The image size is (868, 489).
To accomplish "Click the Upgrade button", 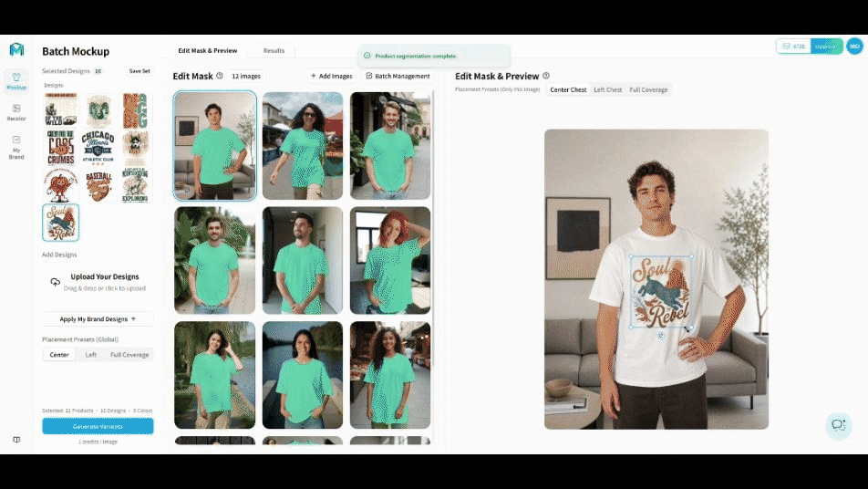I will 826,46.
